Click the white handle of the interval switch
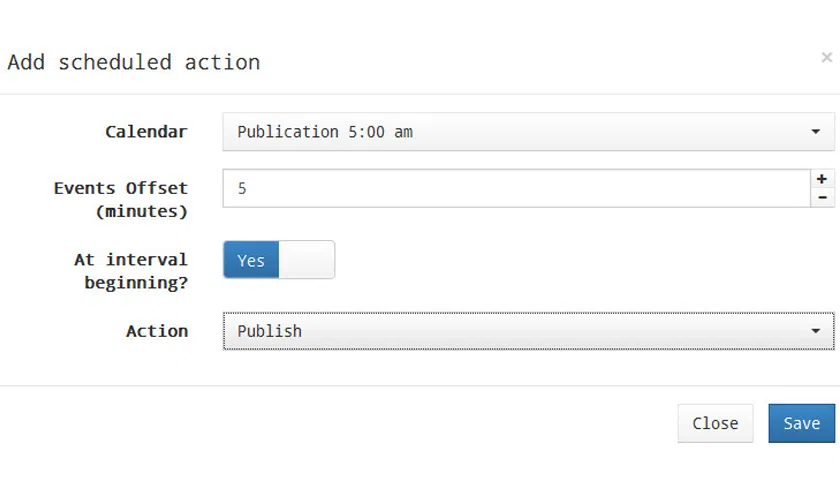This screenshot has height=500, width=840. pos(306,260)
